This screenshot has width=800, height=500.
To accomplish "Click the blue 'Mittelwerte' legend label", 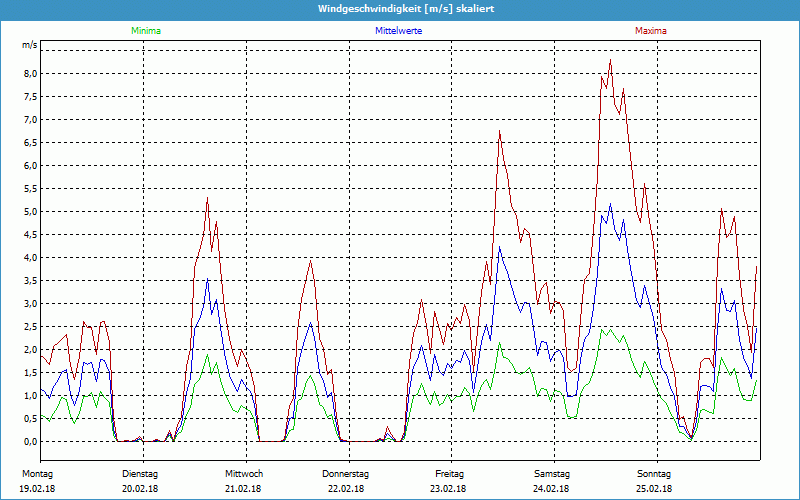I will point(398,31).
